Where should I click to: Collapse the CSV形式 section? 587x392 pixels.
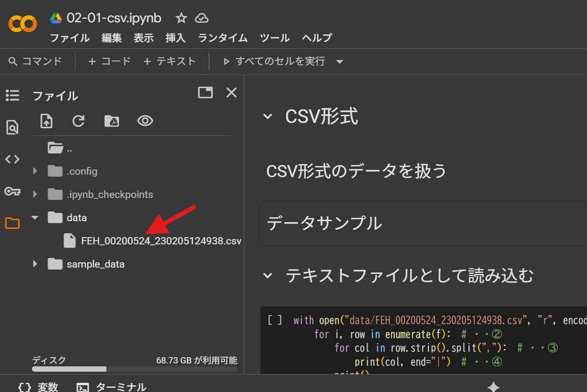click(x=268, y=117)
